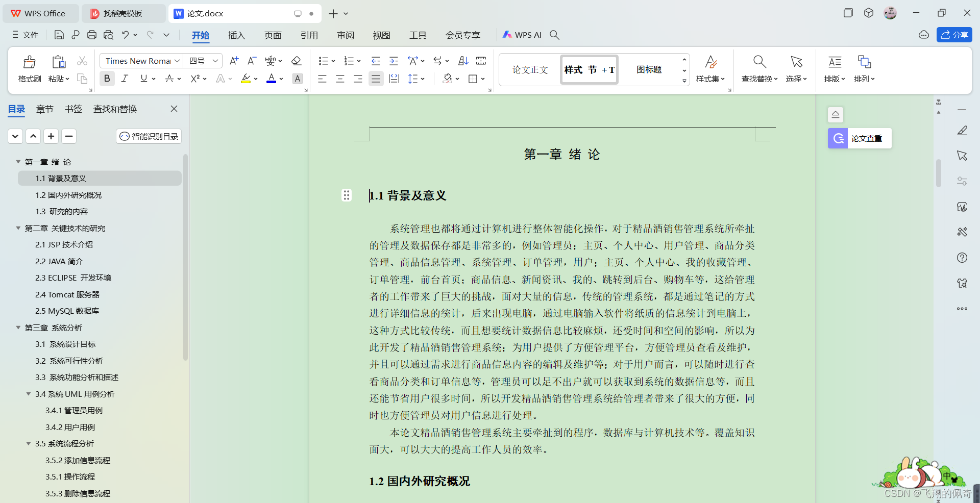The width and height of the screenshot is (980, 503).
Task: Click the Decrease font size icon
Action: point(252,61)
